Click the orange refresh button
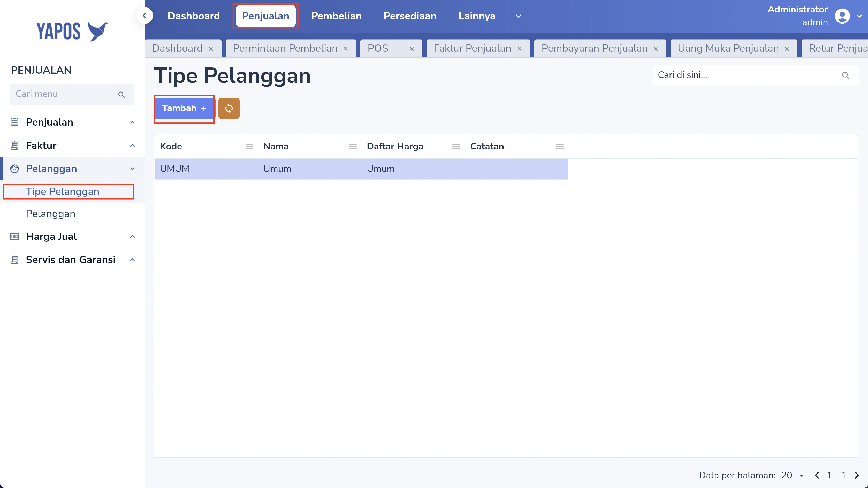 [x=229, y=108]
